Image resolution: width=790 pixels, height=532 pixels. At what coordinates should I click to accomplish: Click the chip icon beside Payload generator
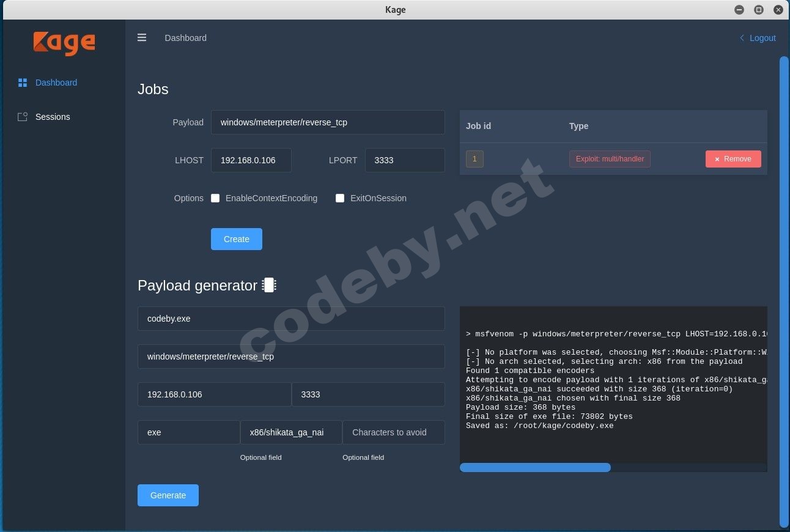(x=269, y=285)
